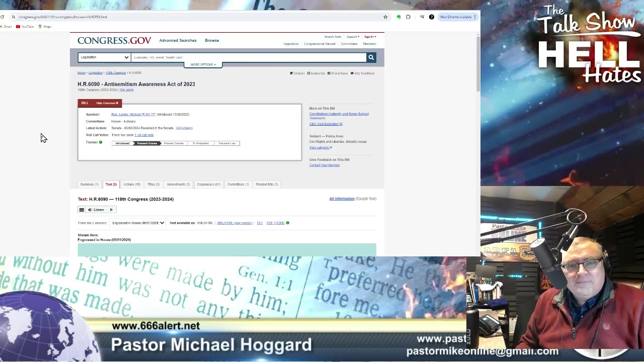Open the media control icon in Chrome toolbar
This screenshot has width=644, height=362.
[x=422, y=17]
